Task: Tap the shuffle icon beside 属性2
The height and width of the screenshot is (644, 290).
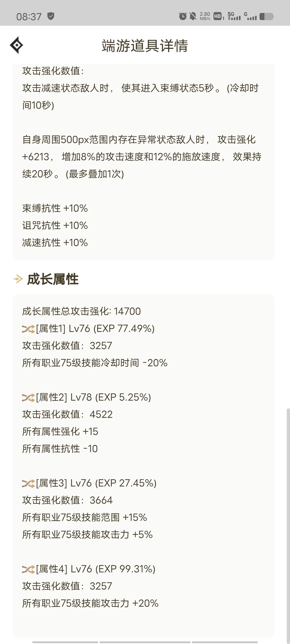Action: 28,397
